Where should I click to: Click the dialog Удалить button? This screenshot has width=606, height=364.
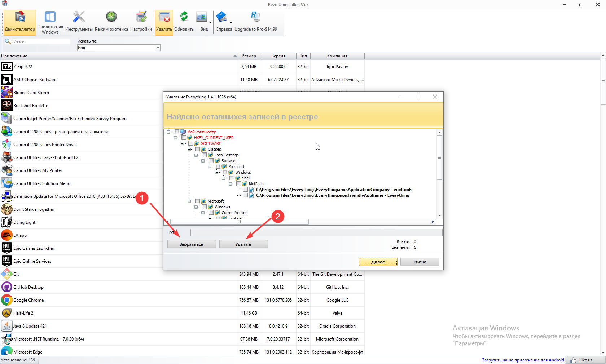tap(243, 244)
